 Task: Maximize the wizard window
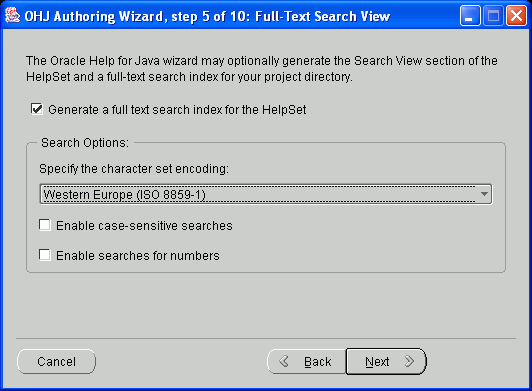point(493,16)
